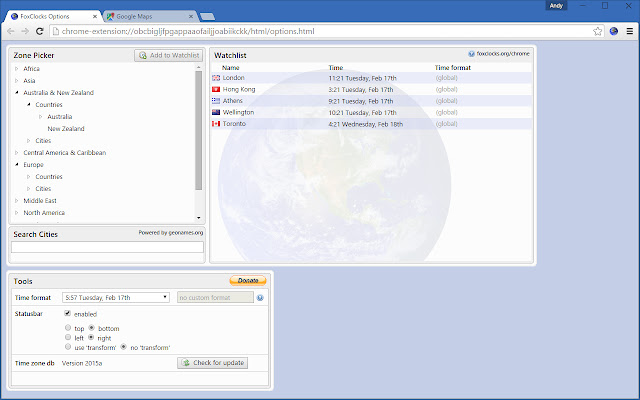This screenshot has height=400, width=640.
Task: Click the help icon beside custom format field
Action: pyautogui.click(x=260, y=297)
